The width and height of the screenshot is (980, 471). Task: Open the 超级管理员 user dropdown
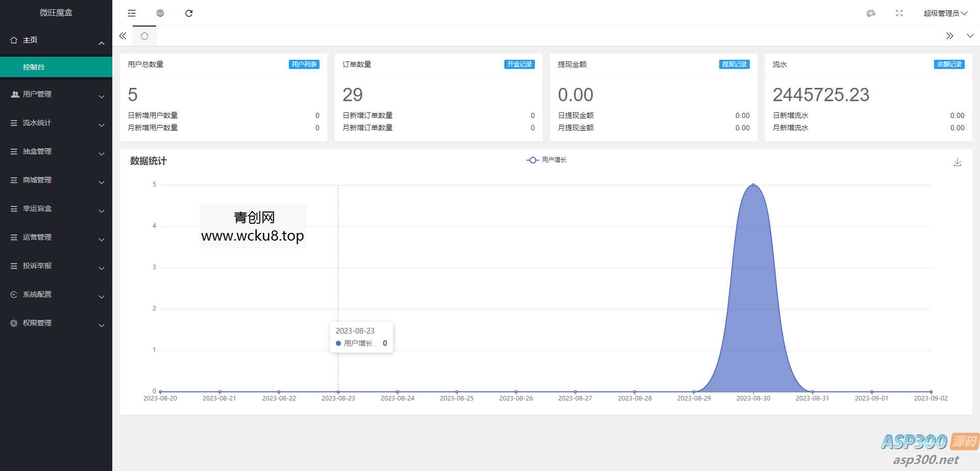(x=945, y=13)
